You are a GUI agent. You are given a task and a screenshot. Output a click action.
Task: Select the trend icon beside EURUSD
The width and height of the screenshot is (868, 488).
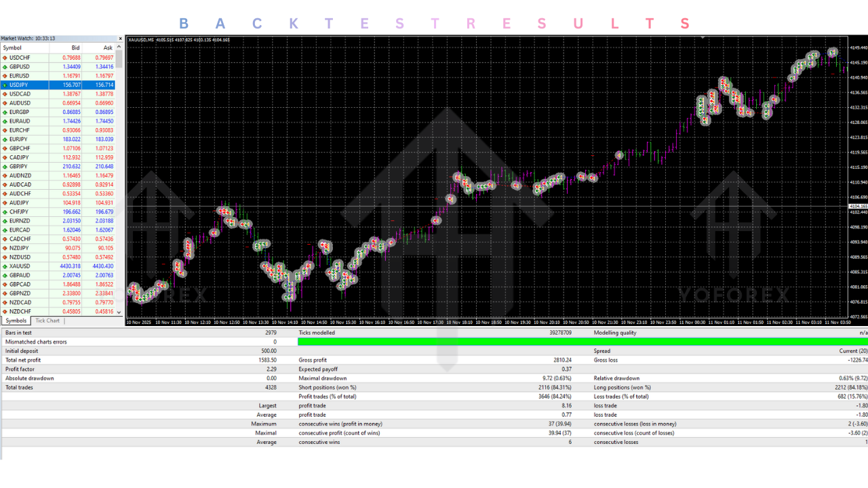[5, 76]
